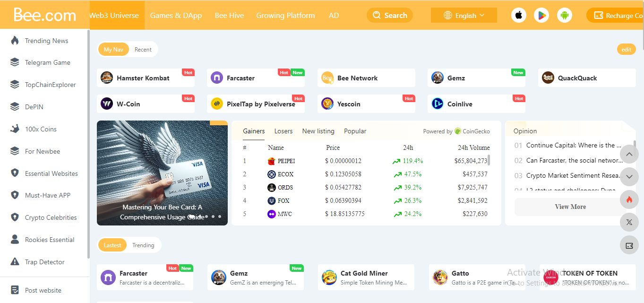Viewport: 644px width, 303px height.
Task: Open the Games & DApp menu
Action: (176, 15)
